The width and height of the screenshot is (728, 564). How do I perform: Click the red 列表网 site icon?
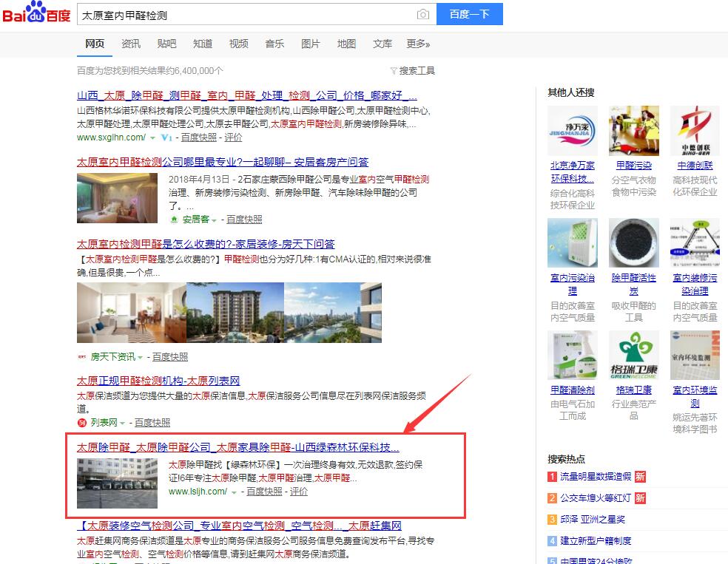pyautogui.click(x=82, y=423)
